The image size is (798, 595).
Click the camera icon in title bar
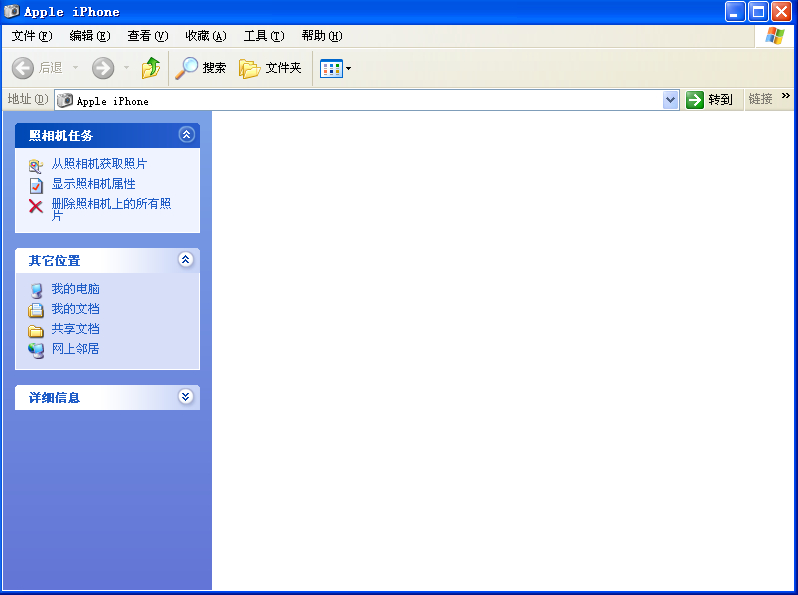point(12,11)
